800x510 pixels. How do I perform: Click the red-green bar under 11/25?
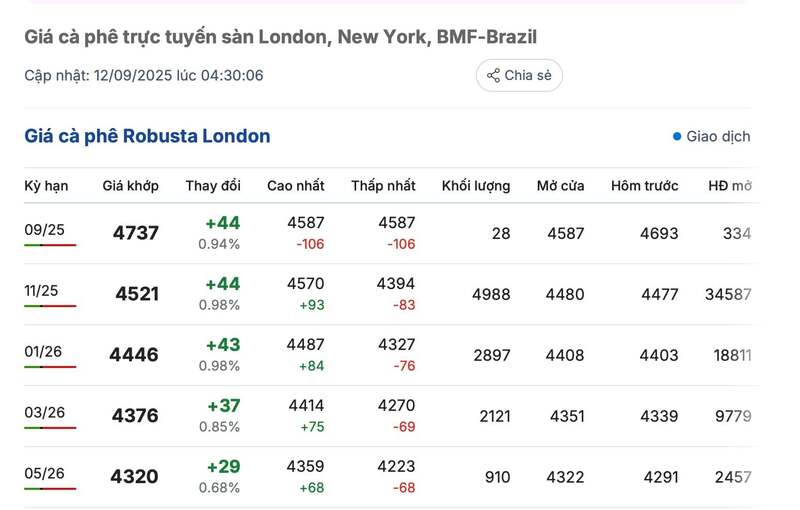tap(50, 306)
